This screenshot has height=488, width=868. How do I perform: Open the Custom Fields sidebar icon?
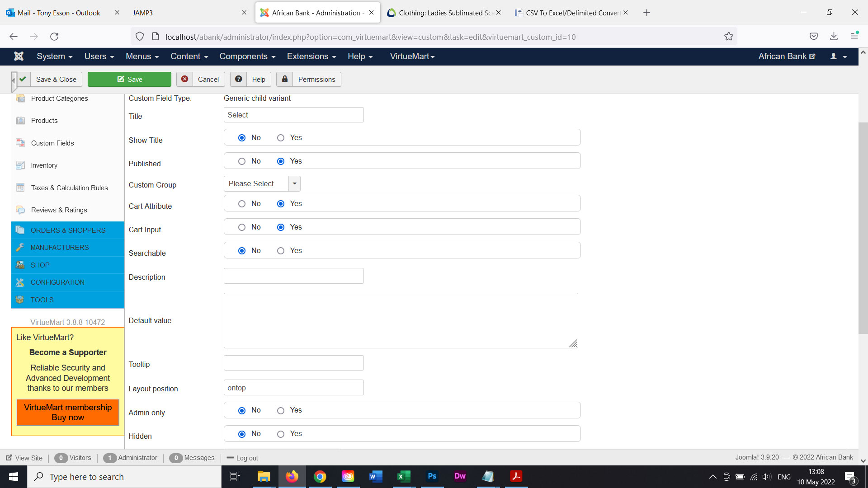pos(20,143)
